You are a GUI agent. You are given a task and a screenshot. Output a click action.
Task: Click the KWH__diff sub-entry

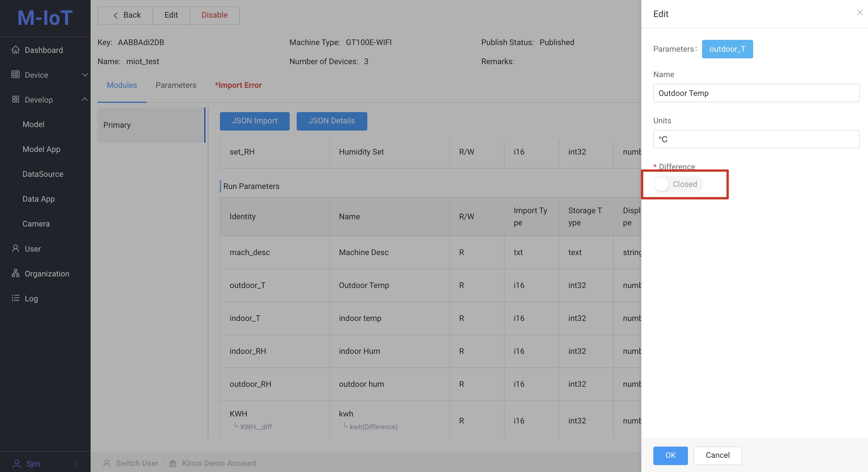[256, 427]
